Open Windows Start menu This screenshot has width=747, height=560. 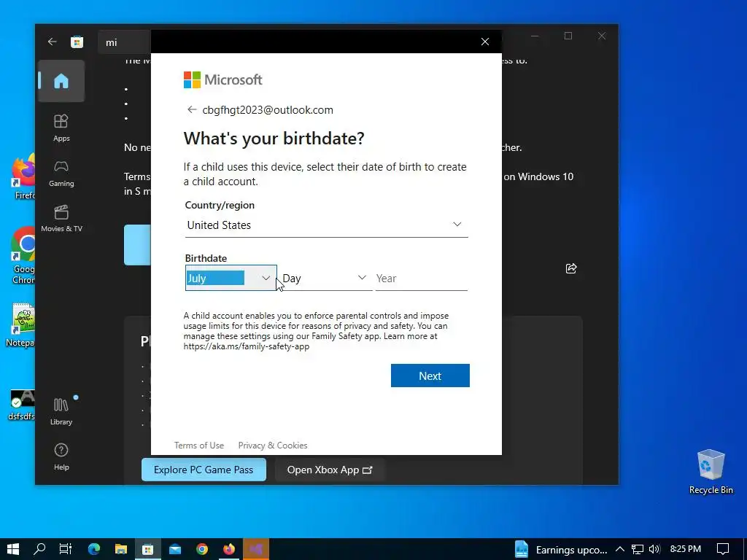pos(13,549)
